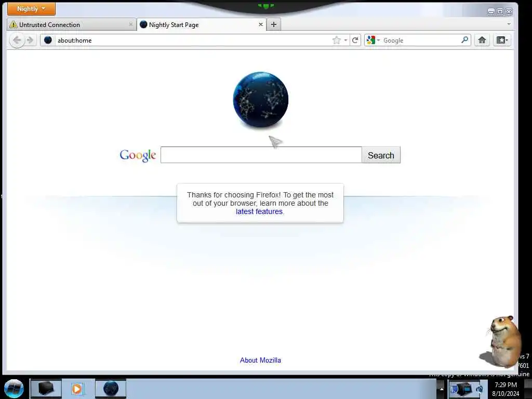Click the globe favicon on Nightly Start Page tab
The image size is (532, 399).
click(x=143, y=24)
